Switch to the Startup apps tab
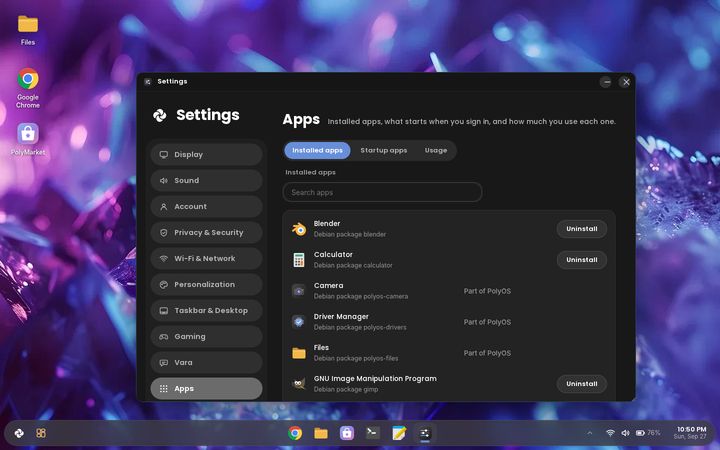Screen dimensions: 720x450 (383, 151)
